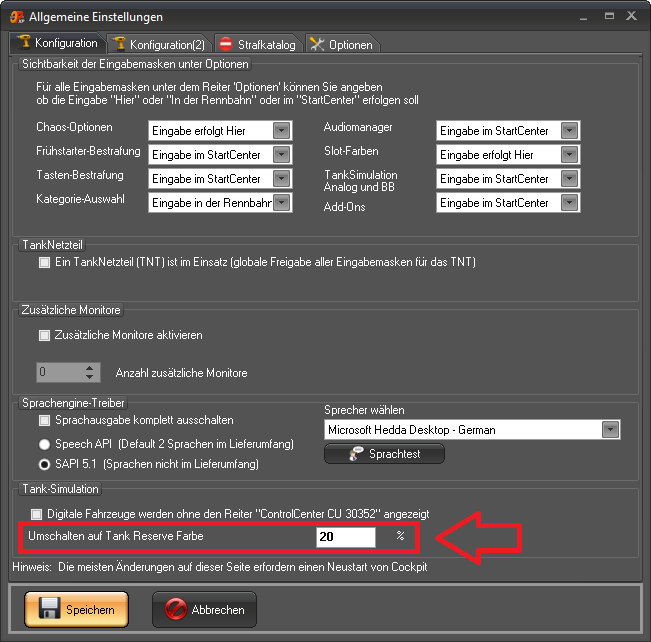Click the 'Anzahl zusätzliche Monitore' label
This screenshot has width=651, height=642.
[181, 373]
